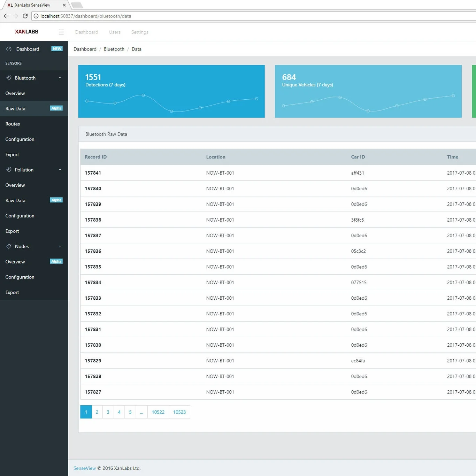The width and height of the screenshot is (476, 476).
Task: Select record 157838 in the table
Action: (x=93, y=220)
